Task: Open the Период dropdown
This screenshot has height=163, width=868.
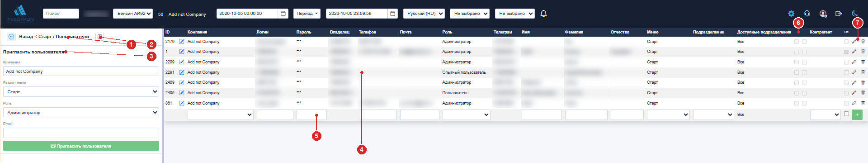Action: [x=307, y=14]
